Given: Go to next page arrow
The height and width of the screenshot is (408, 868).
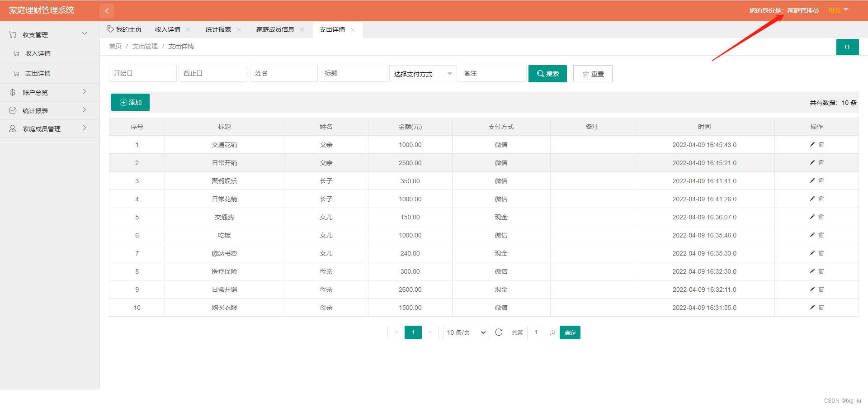Looking at the screenshot, I should coord(430,332).
